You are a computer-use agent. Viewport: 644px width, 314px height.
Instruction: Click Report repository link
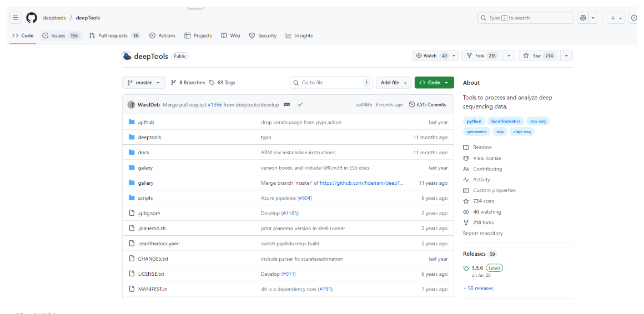(482, 233)
